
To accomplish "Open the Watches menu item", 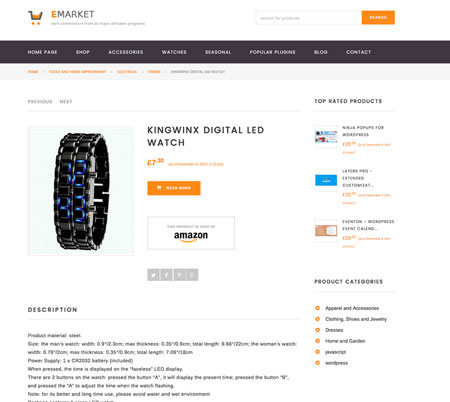I will (x=174, y=52).
